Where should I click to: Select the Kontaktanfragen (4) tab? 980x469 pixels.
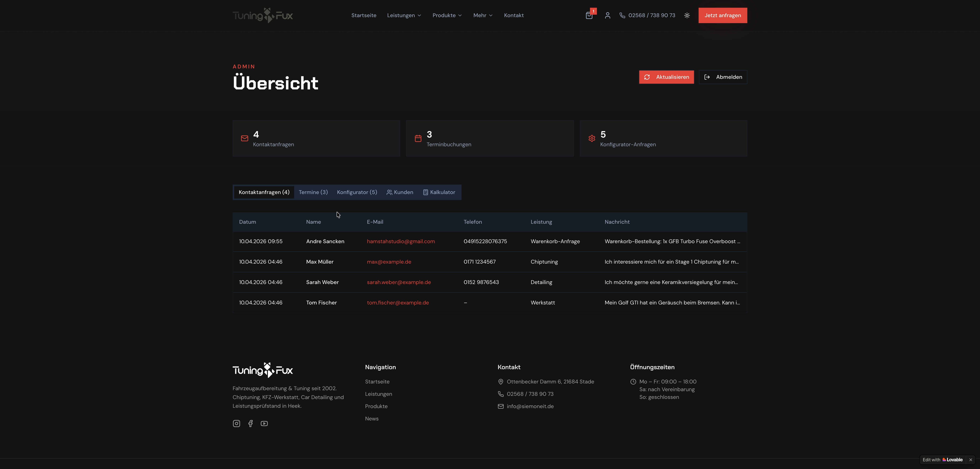pos(264,192)
